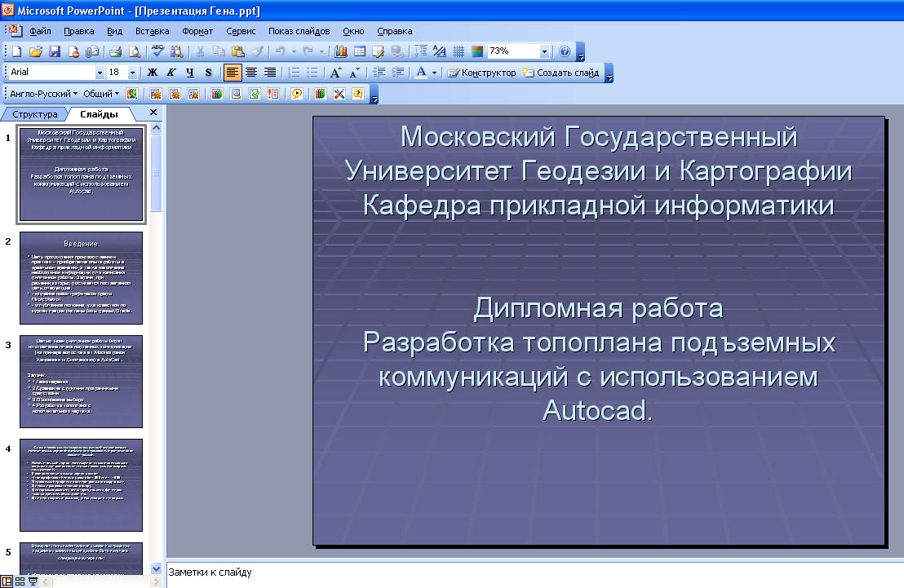Open the font size 18 dropdown
904x588 pixels.
coord(133,73)
